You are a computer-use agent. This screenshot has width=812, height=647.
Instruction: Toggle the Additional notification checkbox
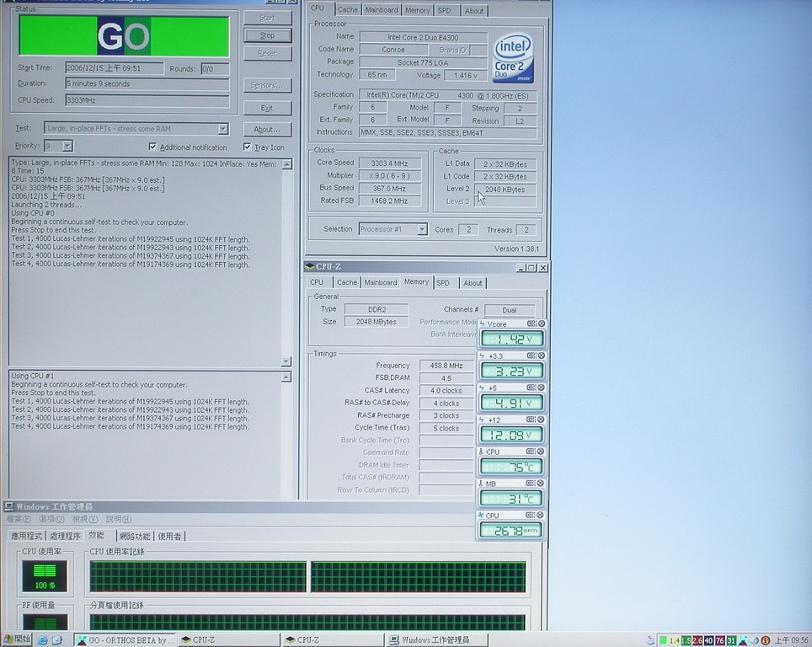[152, 147]
